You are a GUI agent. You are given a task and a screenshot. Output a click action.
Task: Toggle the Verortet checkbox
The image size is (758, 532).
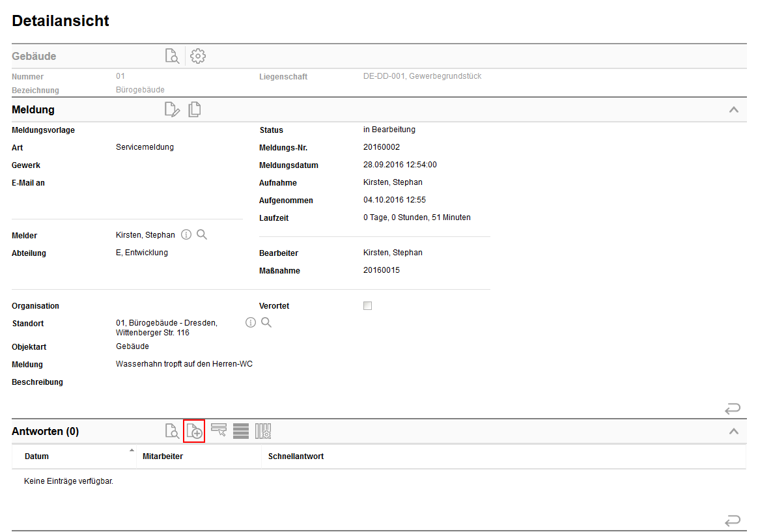(367, 305)
